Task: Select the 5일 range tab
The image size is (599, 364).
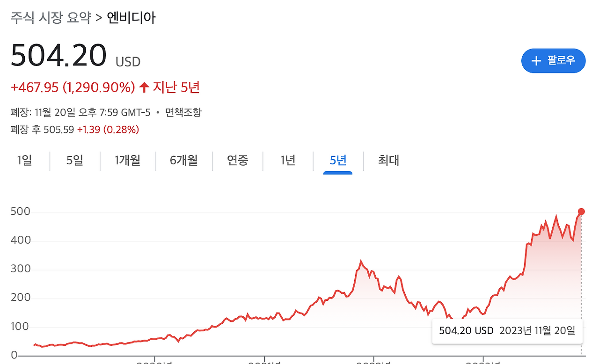Action: [x=74, y=160]
